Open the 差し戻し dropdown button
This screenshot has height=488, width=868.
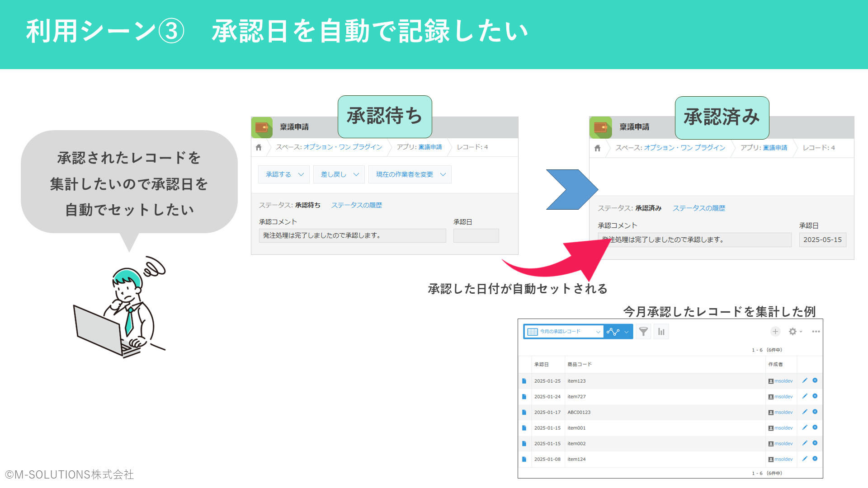point(339,174)
